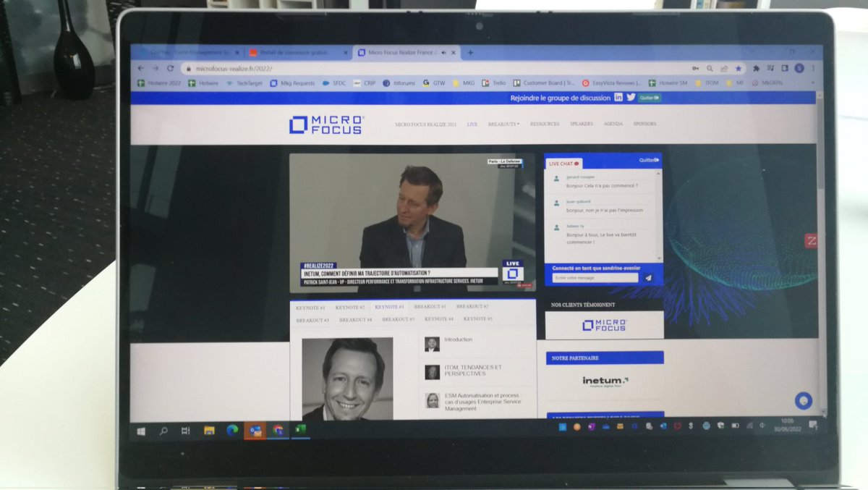Open the SPONSORS nav item
Viewport: 868px width, 490px height.
(x=644, y=124)
